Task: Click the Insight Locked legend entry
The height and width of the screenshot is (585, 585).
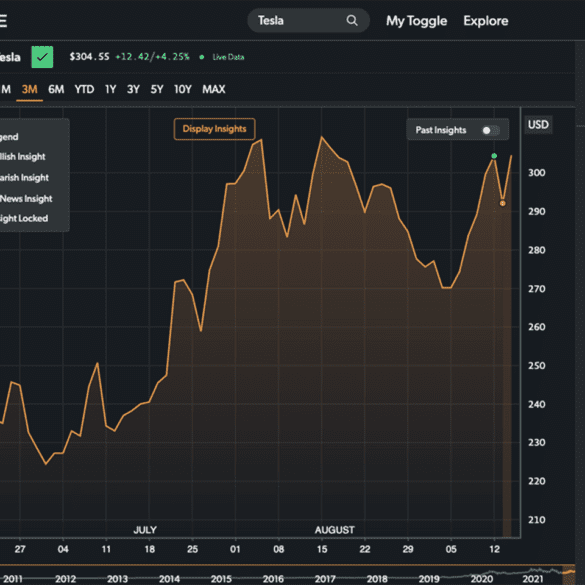Action: (24, 218)
